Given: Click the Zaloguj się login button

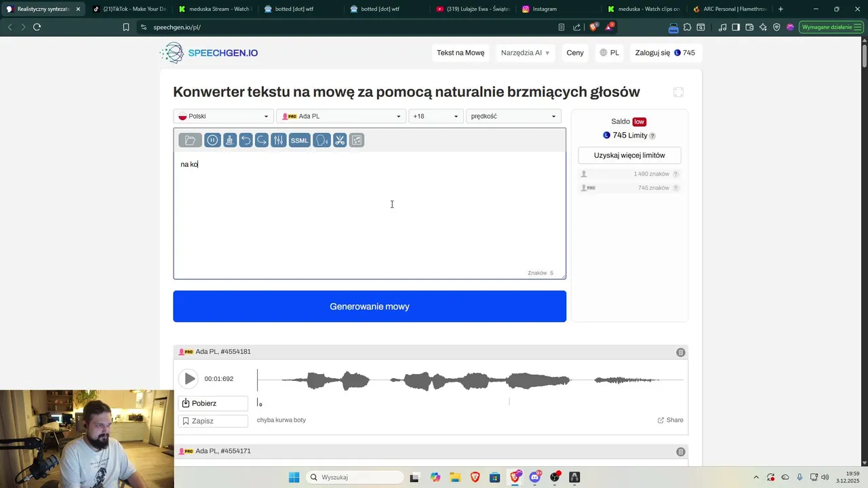Looking at the screenshot, I should pyautogui.click(x=665, y=53).
